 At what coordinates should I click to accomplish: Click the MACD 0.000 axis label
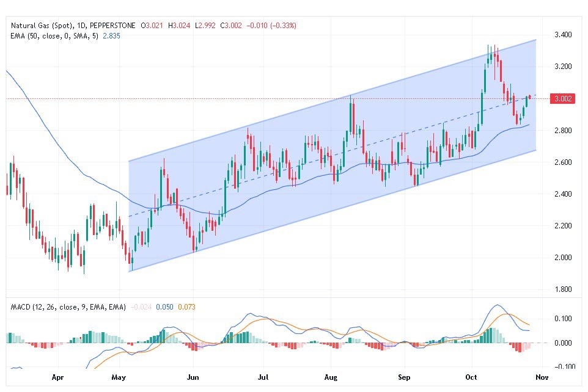pos(563,343)
